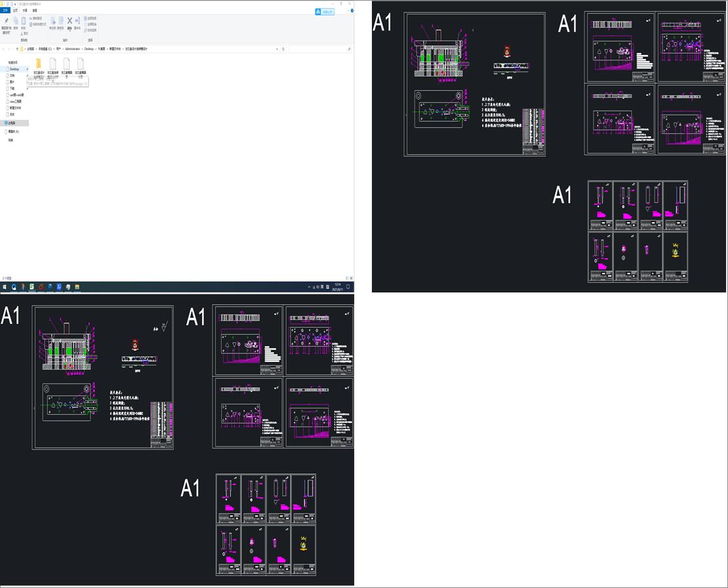Open the blue 文件 File tab
Image resolution: width=728 pixels, height=588 pixels.
(5, 10)
